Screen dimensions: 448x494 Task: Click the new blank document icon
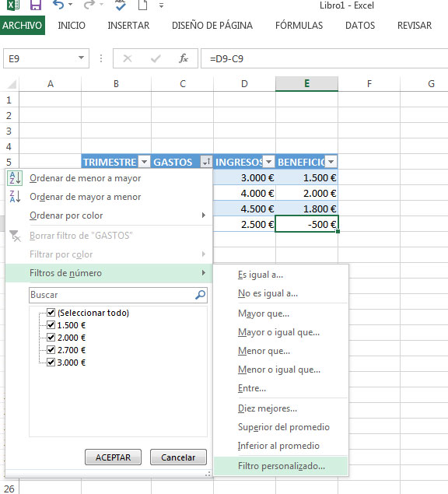(x=142, y=5)
